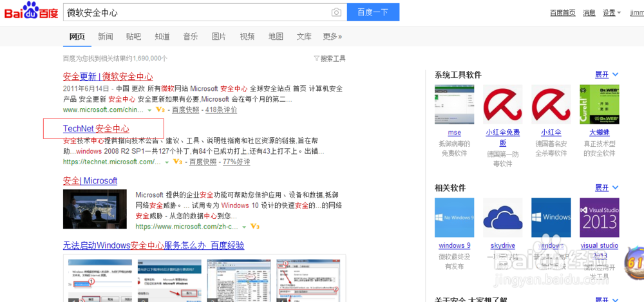Image resolution: width=644 pixels, height=302 pixels.
Task: Open mse text link
Action: coord(454,133)
